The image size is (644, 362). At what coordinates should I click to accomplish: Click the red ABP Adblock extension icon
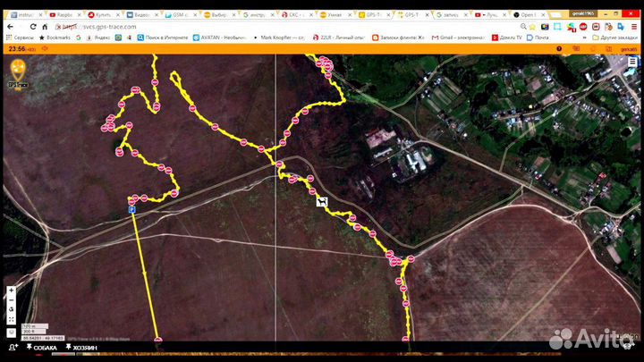coord(583,27)
